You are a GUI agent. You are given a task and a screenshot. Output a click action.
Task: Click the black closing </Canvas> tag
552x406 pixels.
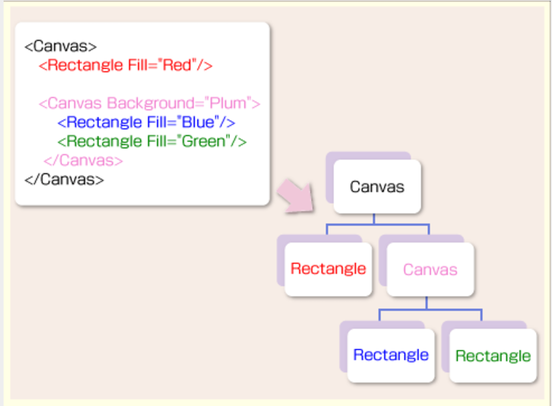tap(64, 180)
